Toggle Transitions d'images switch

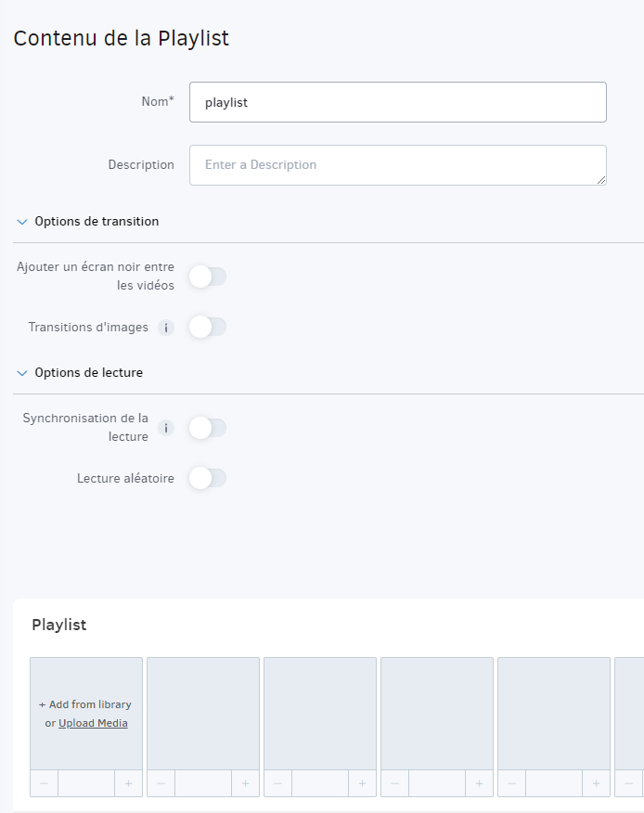click(208, 328)
